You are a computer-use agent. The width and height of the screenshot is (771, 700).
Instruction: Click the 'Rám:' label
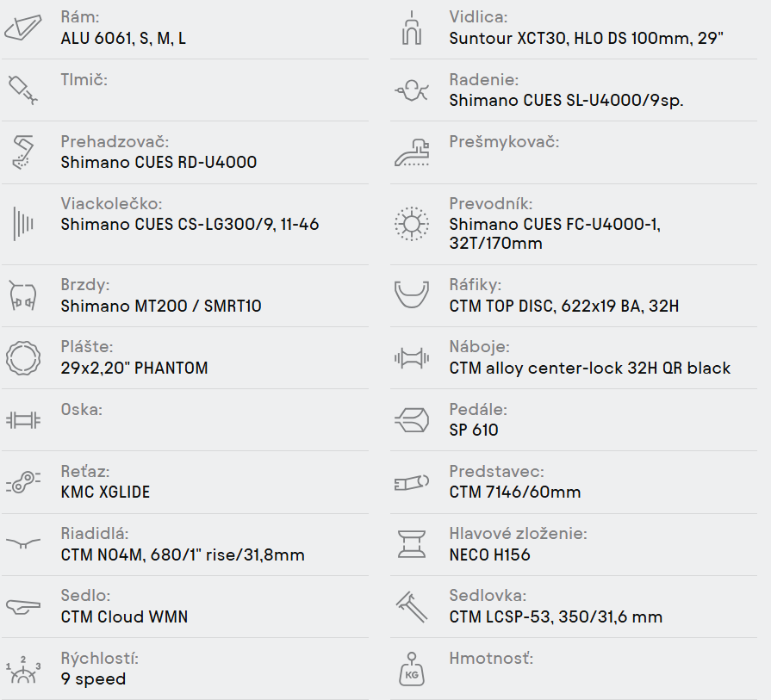tap(80, 17)
